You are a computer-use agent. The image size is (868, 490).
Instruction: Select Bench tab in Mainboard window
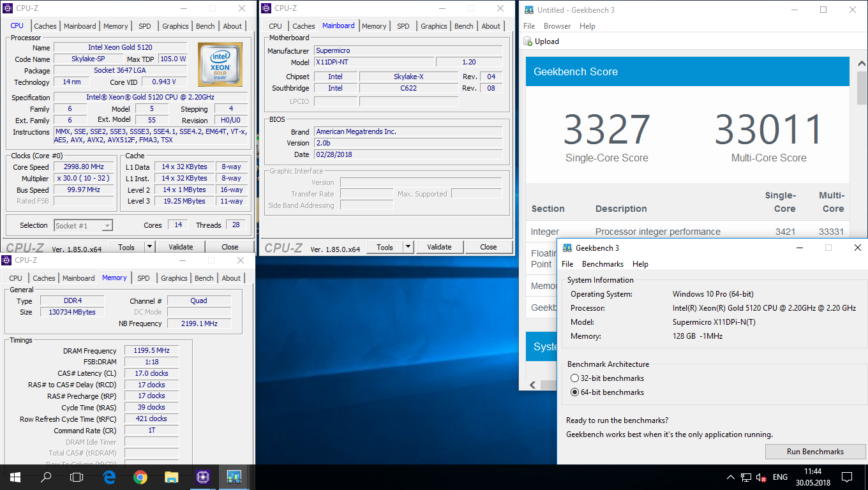coord(464,26)
